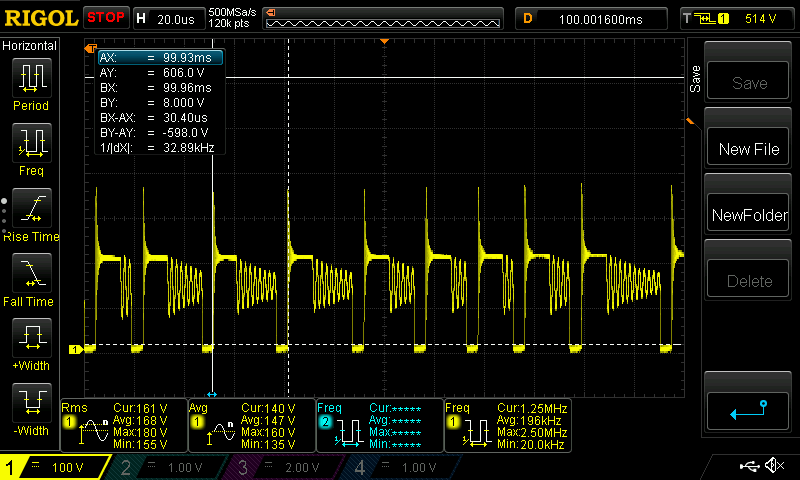
Task: Click the speaker mute icon
Action: tap(773, 466)
